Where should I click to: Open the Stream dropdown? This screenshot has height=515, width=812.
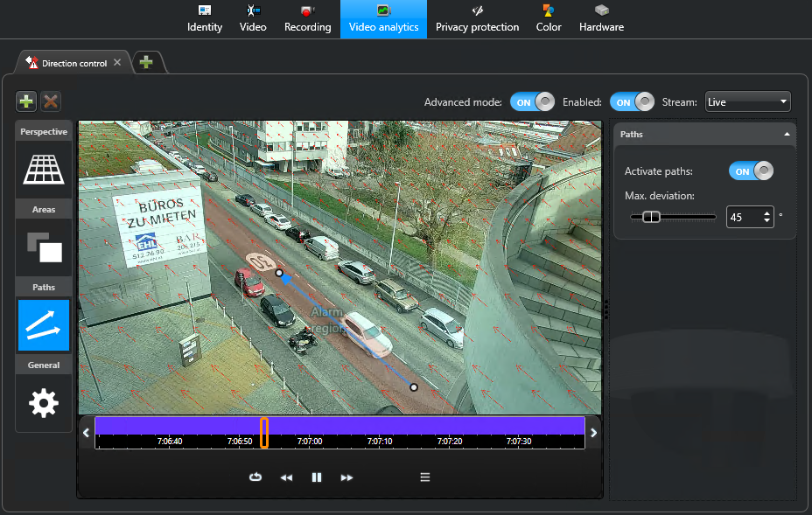(x=747, y=102)
